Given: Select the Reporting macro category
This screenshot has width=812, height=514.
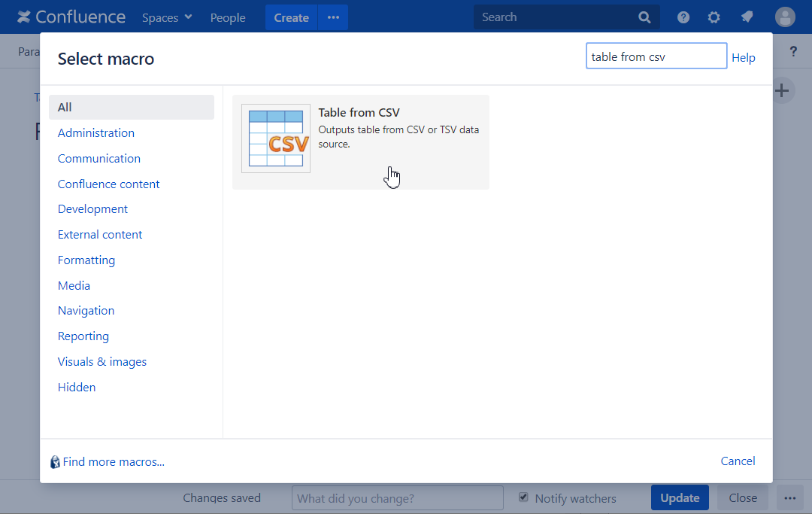Looking at the screenshot, I should pos(83,336).
